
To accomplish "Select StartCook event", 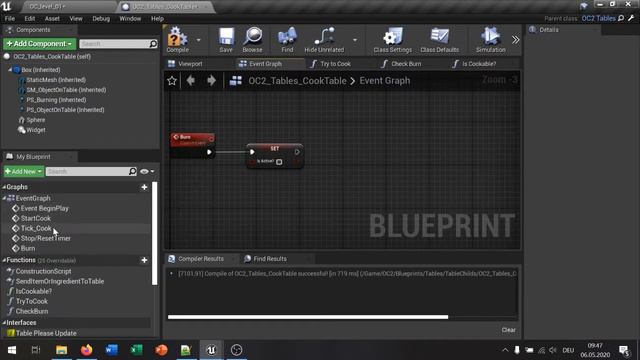I will coord(36,218).
